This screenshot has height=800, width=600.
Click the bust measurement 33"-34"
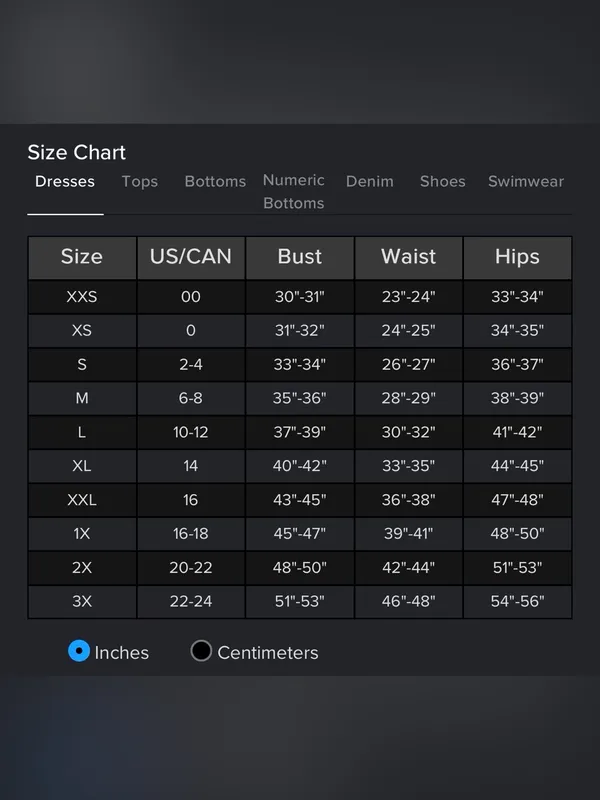coord(300,365)
